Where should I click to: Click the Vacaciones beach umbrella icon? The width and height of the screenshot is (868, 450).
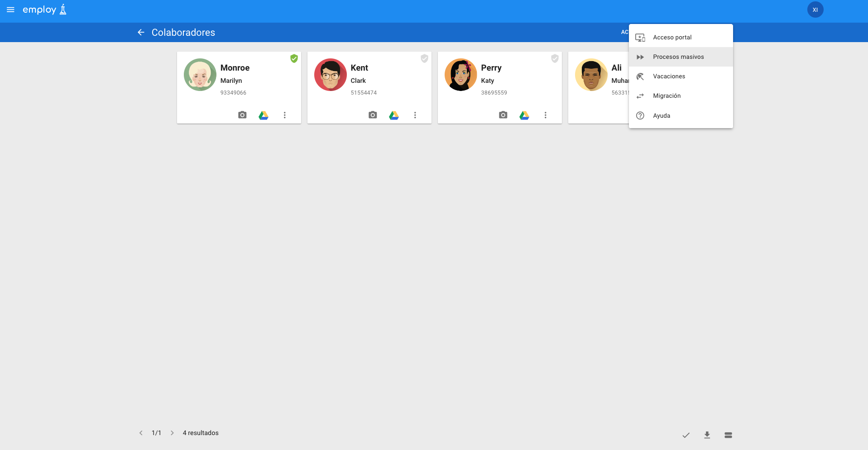pos(640,77)
